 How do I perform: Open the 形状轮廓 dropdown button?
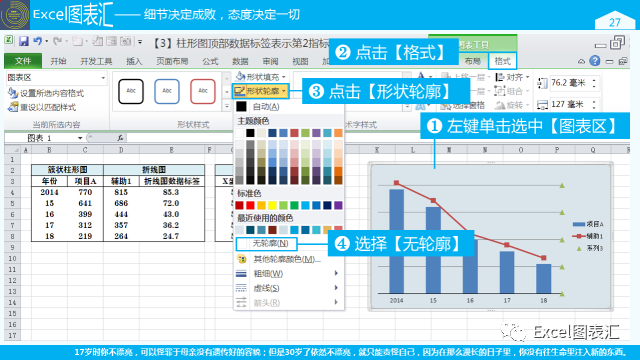261,91
